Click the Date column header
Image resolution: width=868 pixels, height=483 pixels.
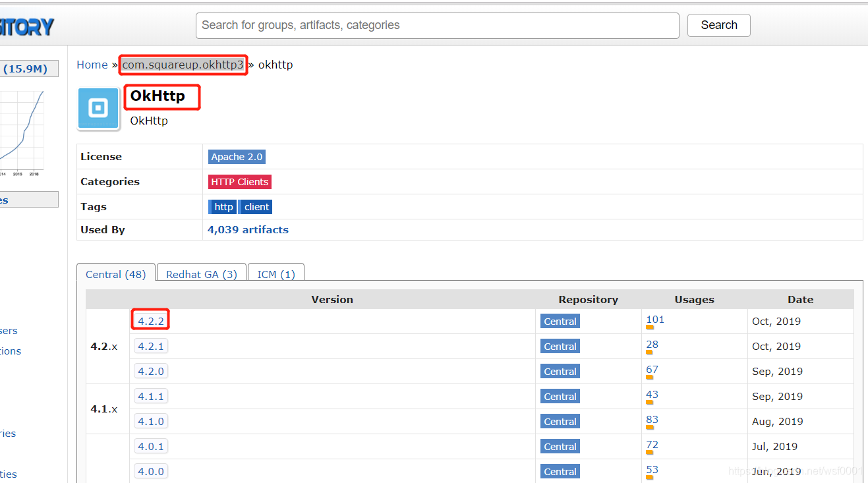[x=800, y=300]
